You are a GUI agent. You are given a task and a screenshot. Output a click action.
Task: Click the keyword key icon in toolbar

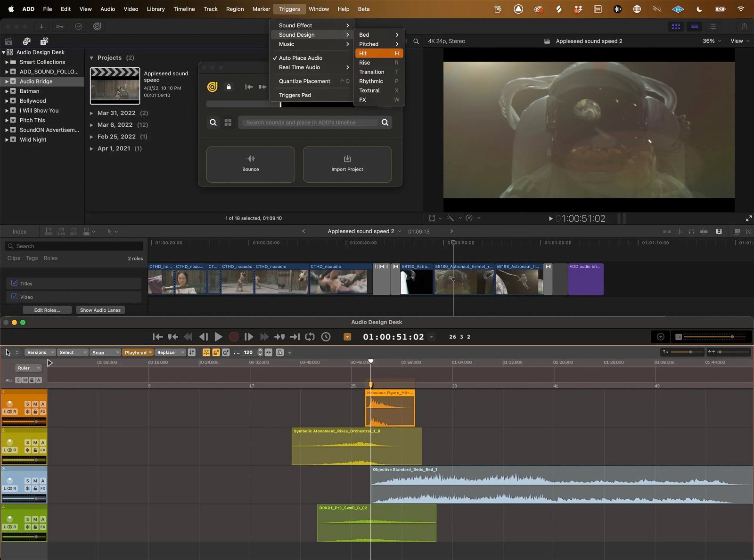59,26
